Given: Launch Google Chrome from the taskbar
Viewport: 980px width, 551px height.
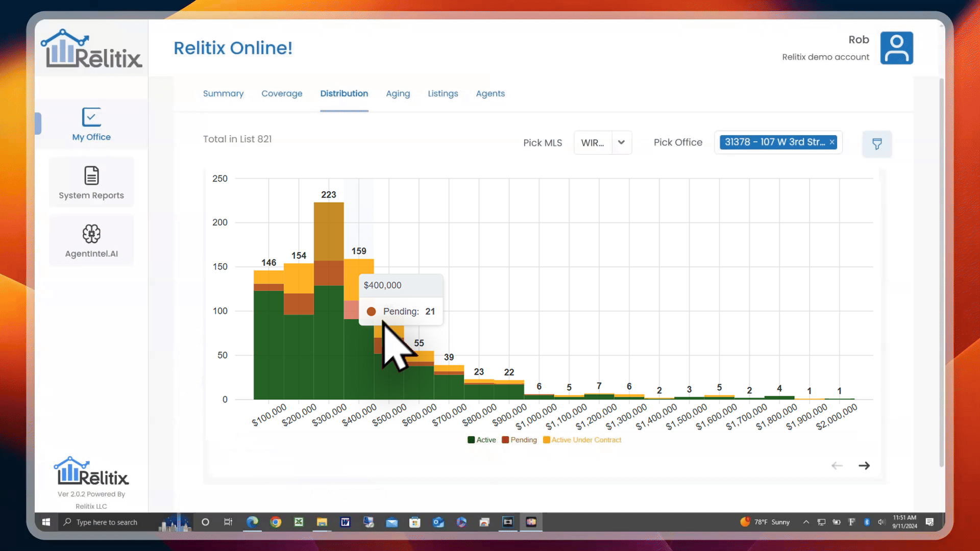Looking at the screenshot, I should (276, 522).
